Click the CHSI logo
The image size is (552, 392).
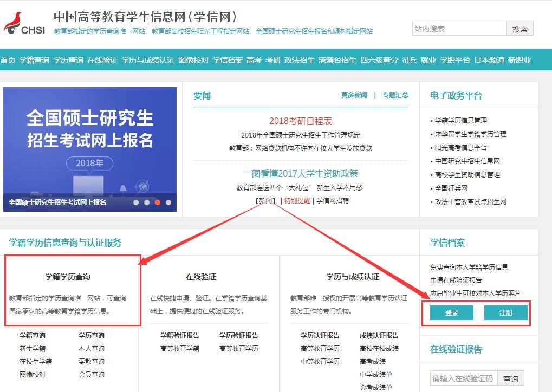click(x=24, y=24)
